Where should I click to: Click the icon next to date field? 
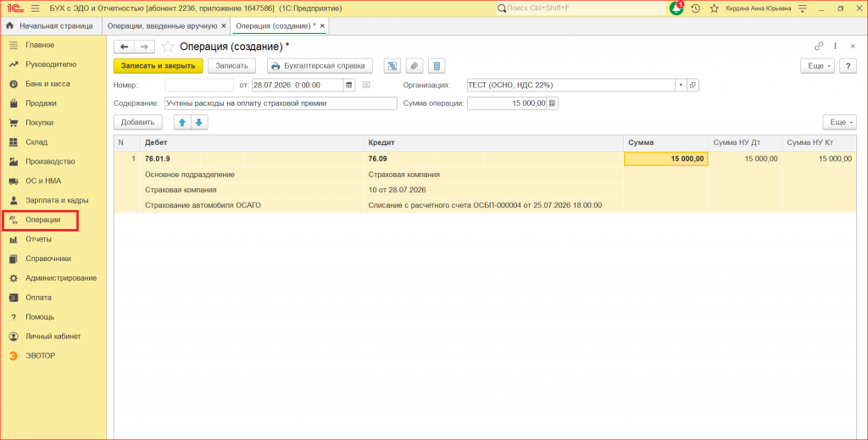[366, 86]
